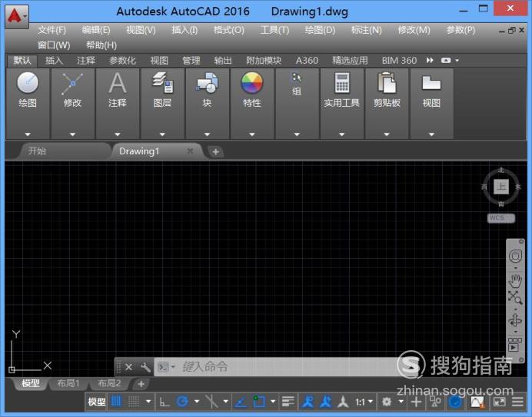Open ShowMotion from navigation bar

coord(515,345)
